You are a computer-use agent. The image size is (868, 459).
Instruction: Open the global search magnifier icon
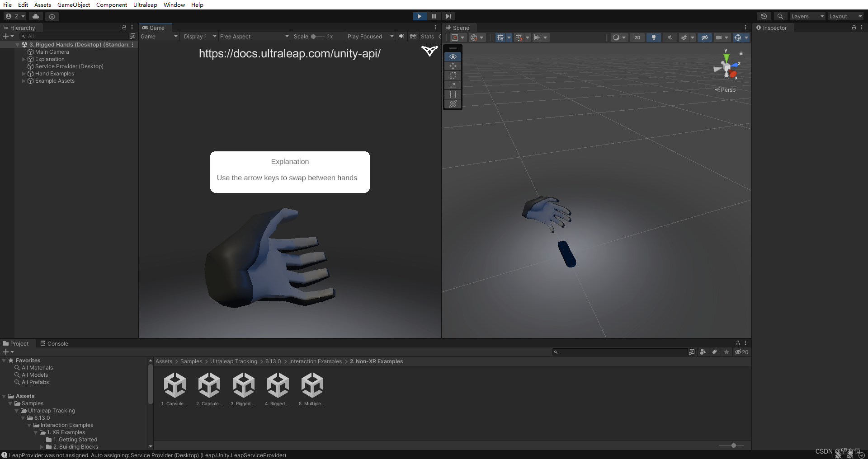click(780, 16)
